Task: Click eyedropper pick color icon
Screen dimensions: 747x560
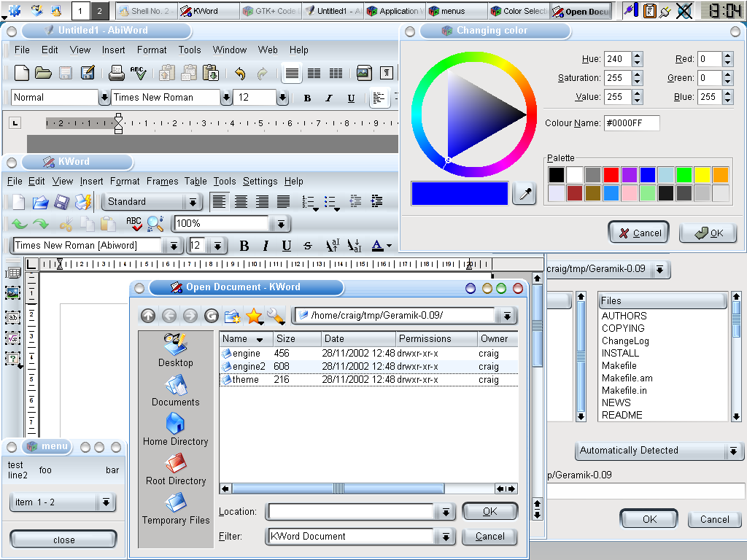Action: point(525,193)
